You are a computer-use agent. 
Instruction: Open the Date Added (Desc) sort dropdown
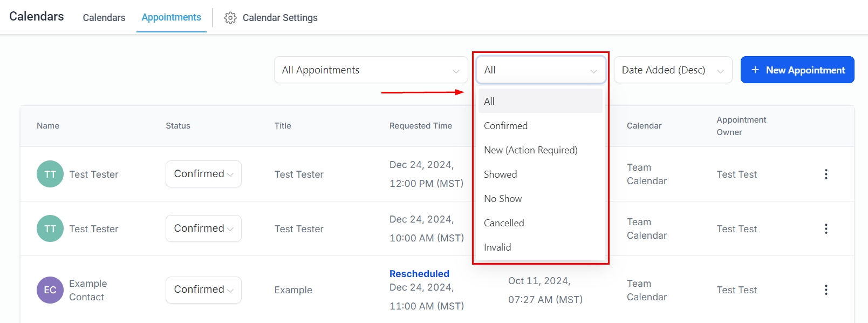pos(672,70)
